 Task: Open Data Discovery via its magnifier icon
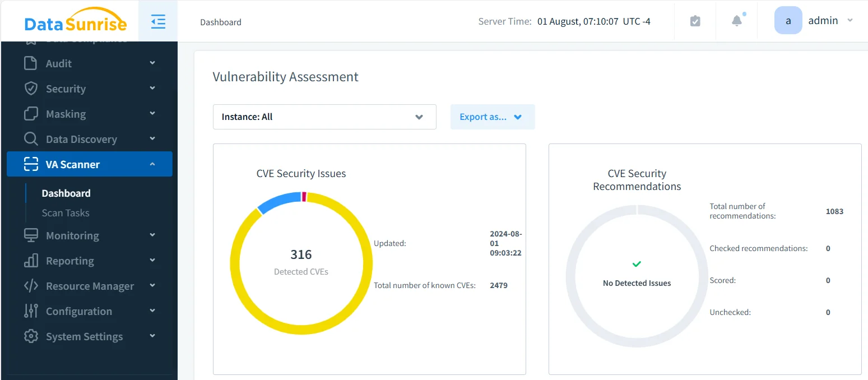point(30,138)
